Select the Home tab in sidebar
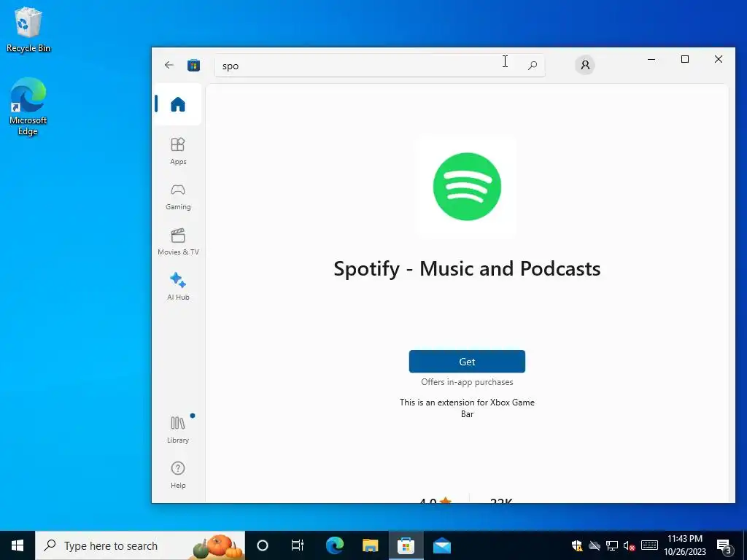This screenshot has height=560, width=747. coord(178,104)
